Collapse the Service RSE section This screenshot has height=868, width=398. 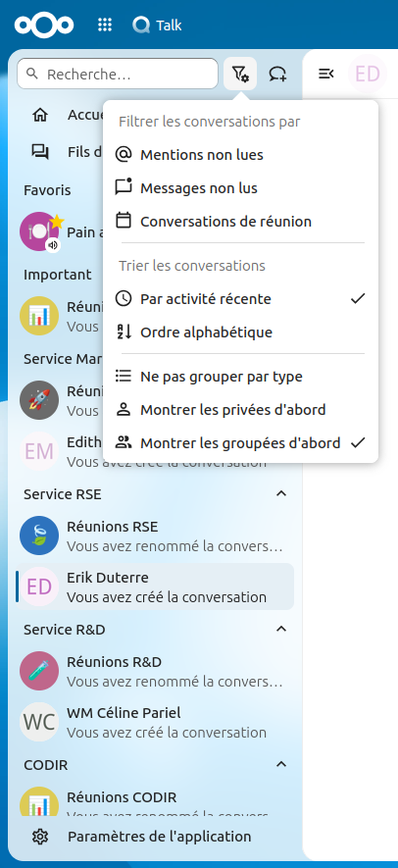click(x=281, y=493)
